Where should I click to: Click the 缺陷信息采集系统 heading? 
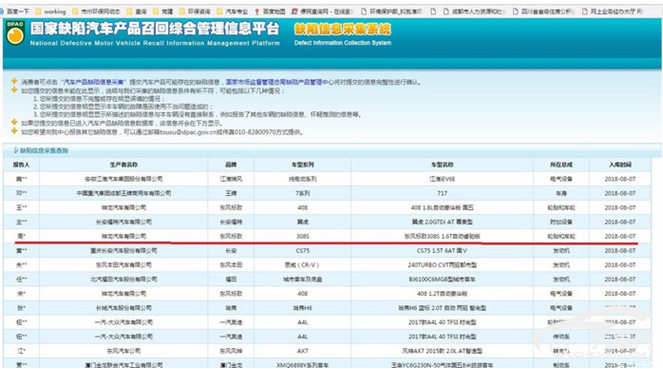342,29
